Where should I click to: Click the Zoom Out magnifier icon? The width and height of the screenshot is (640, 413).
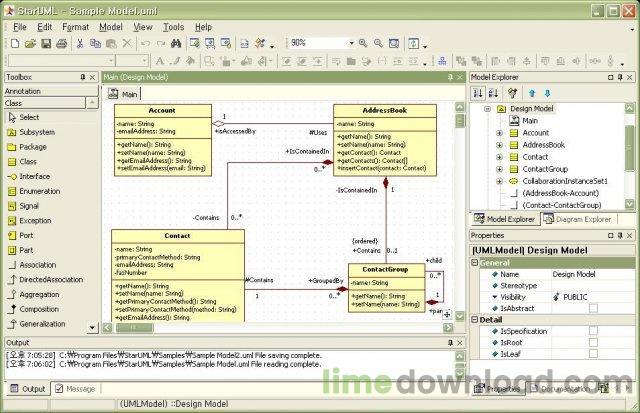coord(378,43)
